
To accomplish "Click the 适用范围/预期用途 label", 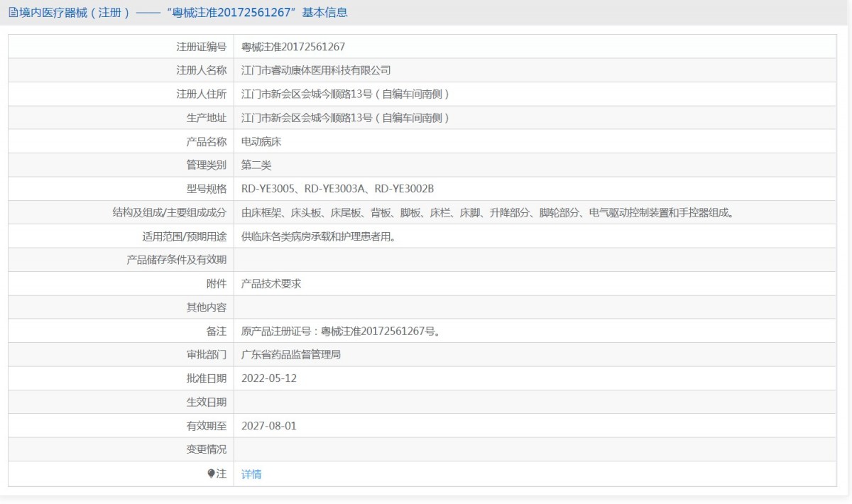I will tap(185, 236).
